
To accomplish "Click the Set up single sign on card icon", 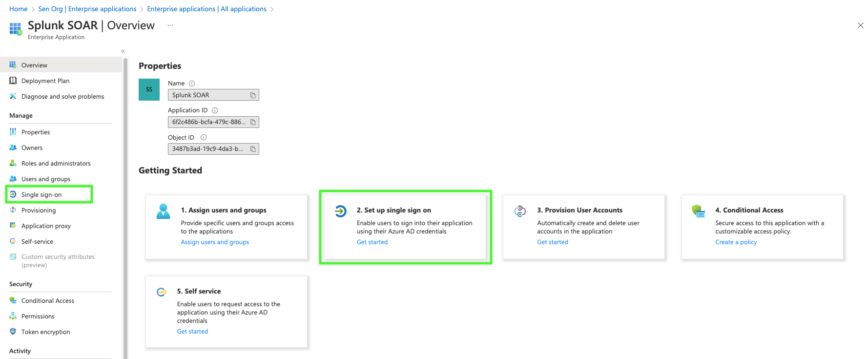I will [341, 211].
